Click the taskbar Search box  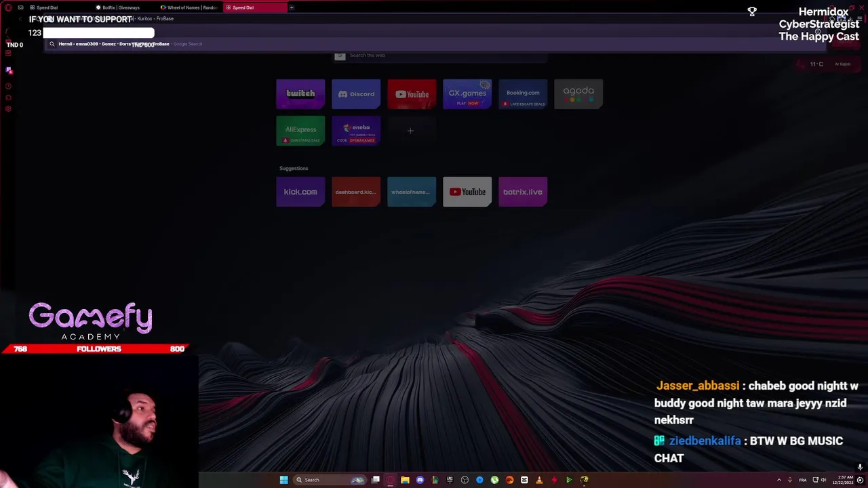[330, 480]
